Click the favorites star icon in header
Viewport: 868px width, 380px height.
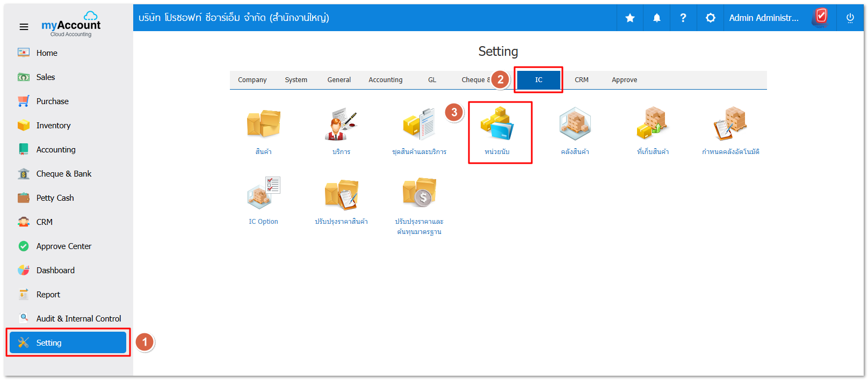[630, 18]
